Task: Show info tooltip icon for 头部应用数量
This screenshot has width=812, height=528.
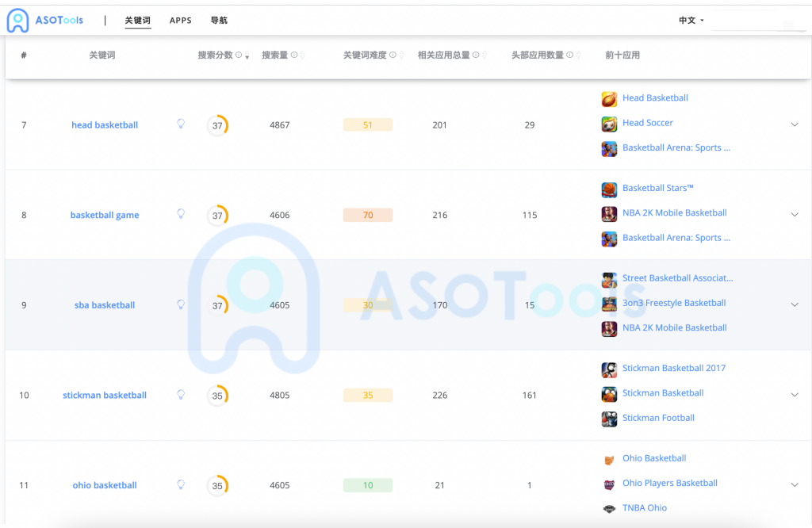Action: 569,55
